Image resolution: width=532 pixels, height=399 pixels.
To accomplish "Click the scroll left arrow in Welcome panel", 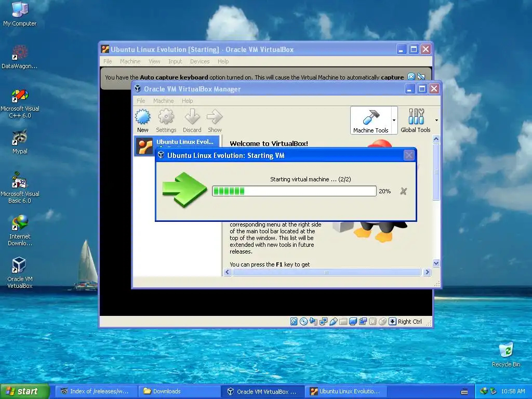I will point(228,272).
